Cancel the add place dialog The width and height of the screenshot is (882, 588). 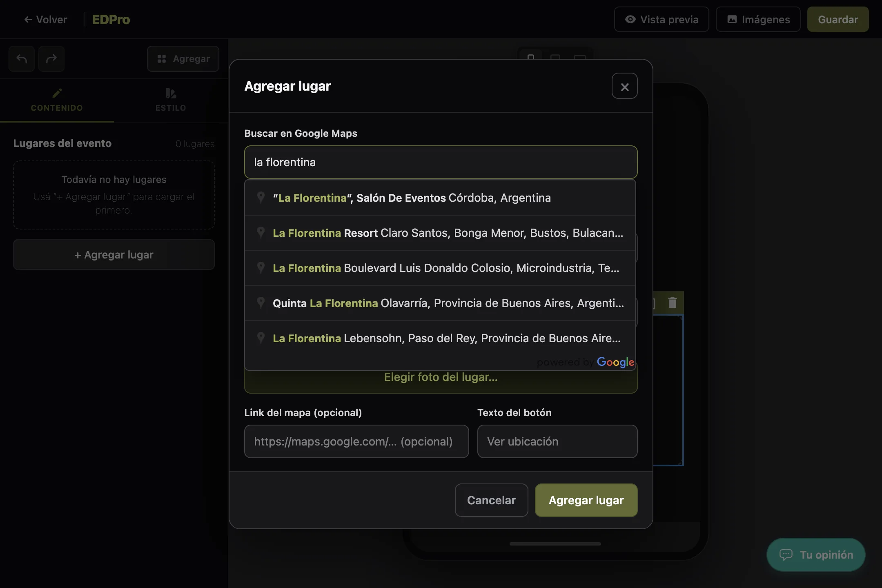(x=492, y=500)
